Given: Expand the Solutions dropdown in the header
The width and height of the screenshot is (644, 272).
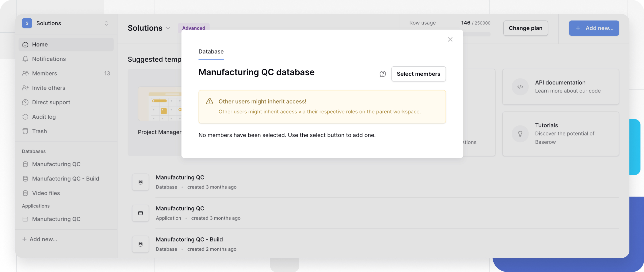Looking at the screenshot, I should pyautogui.click(x=168, y=28).
